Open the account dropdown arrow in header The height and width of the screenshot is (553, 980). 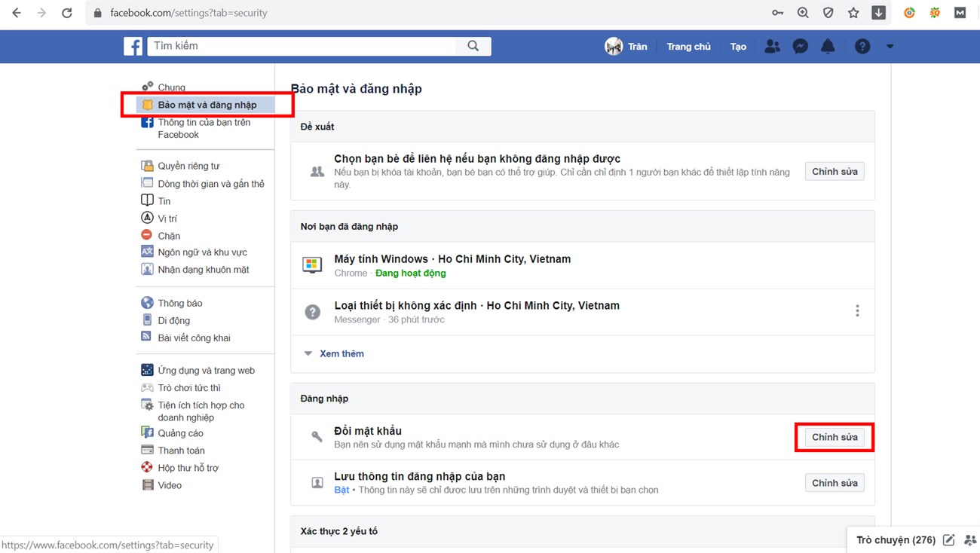[x=890, y=47]
